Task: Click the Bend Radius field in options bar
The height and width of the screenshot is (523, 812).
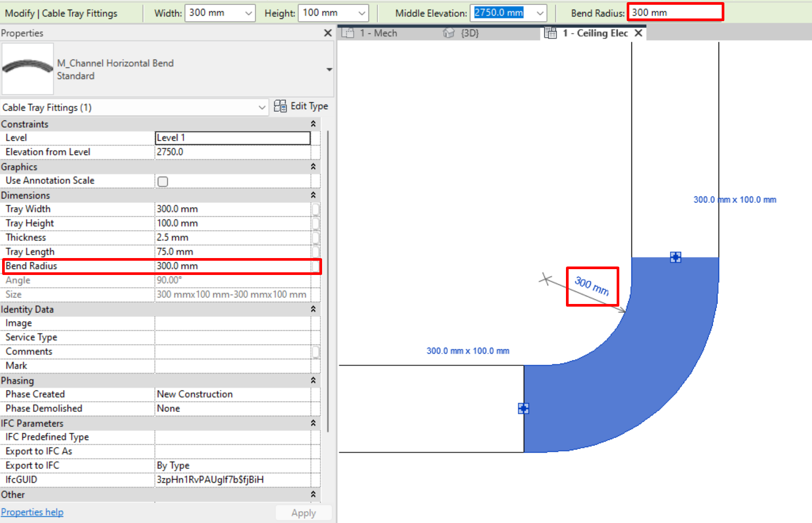Action: coord(675,12)
